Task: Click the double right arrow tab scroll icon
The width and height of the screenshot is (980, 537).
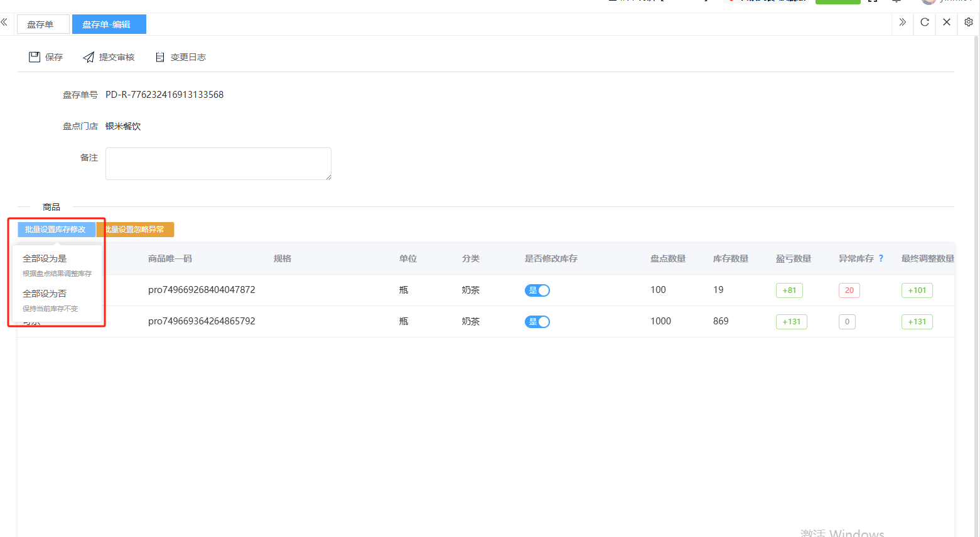Action: pyautogui.click(x=903, y=23)
